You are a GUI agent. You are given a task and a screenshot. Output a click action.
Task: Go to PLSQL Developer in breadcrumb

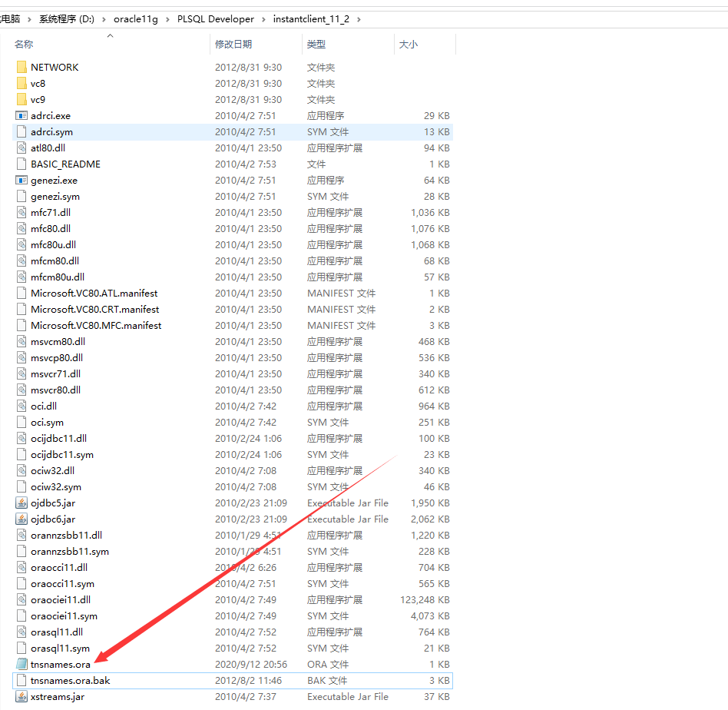point(216,19)
